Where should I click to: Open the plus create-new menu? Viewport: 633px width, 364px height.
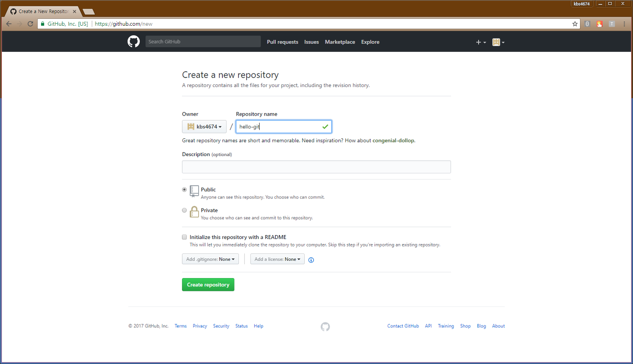[481, 42]
